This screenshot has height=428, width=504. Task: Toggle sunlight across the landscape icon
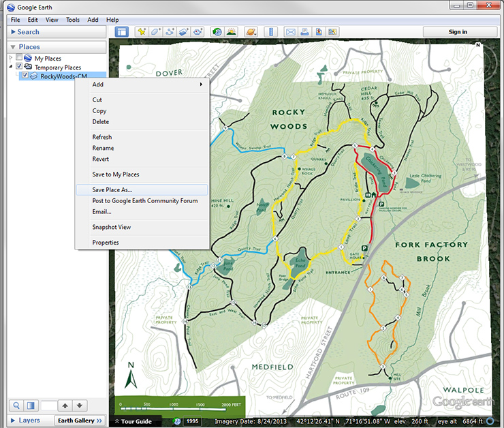click(231, 32)
